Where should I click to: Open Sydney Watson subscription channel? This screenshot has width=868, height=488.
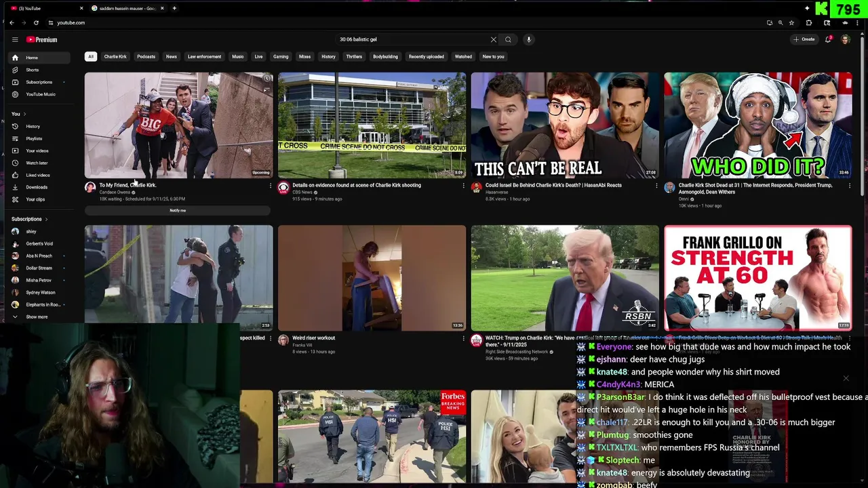point(39,292)
